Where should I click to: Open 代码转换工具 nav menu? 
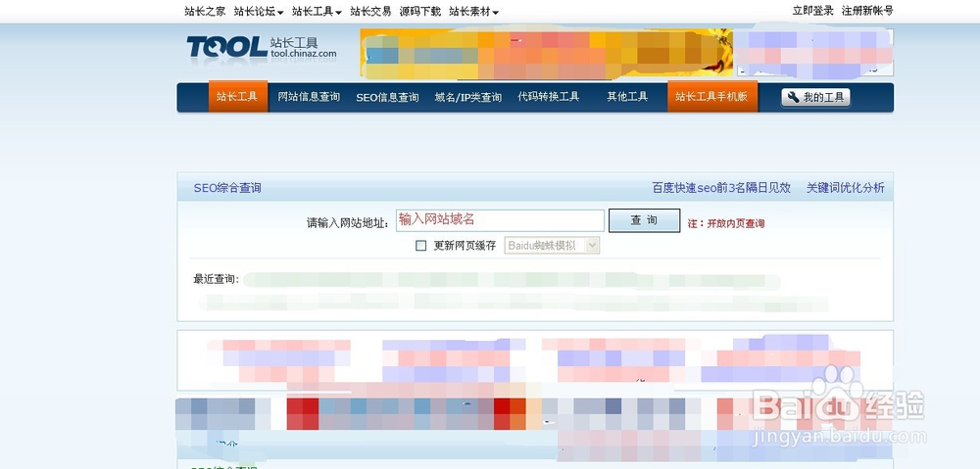(x=549, y=97)
